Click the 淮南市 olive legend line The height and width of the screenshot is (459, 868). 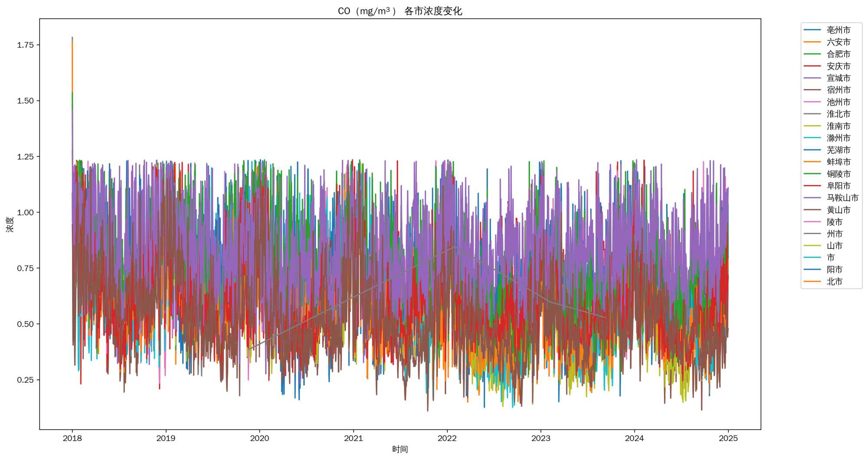pos(812,126)
